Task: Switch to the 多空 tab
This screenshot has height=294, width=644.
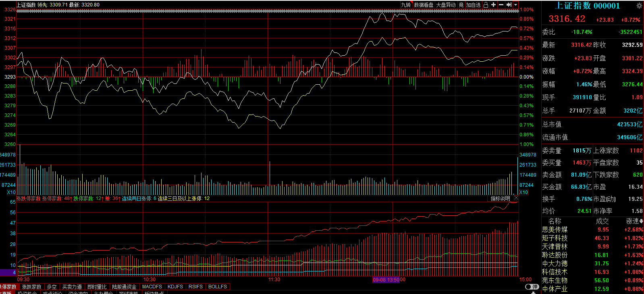Action: [x=52, y=287]
